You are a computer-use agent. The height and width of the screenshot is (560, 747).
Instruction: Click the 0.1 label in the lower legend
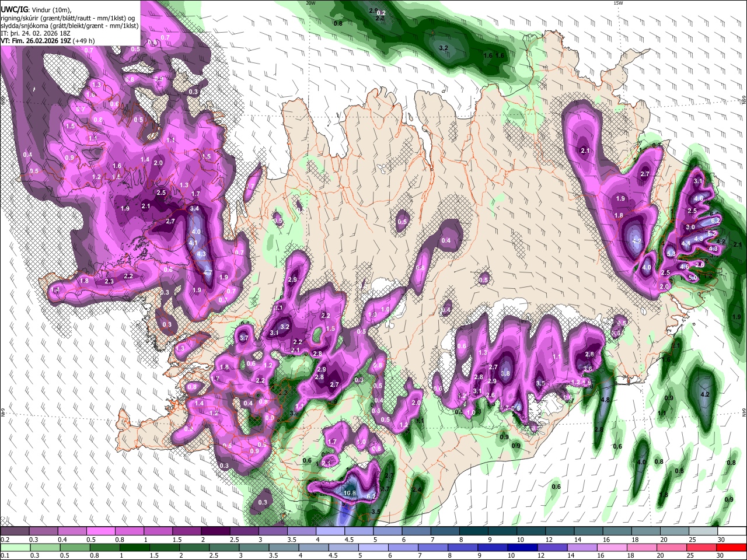tap(4, 555)
